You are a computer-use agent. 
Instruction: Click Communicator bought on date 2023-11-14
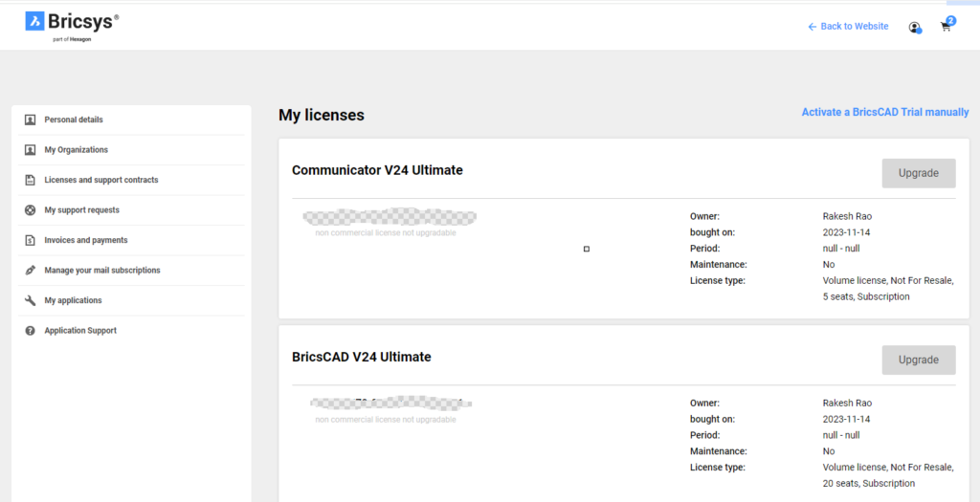(846, 232)
